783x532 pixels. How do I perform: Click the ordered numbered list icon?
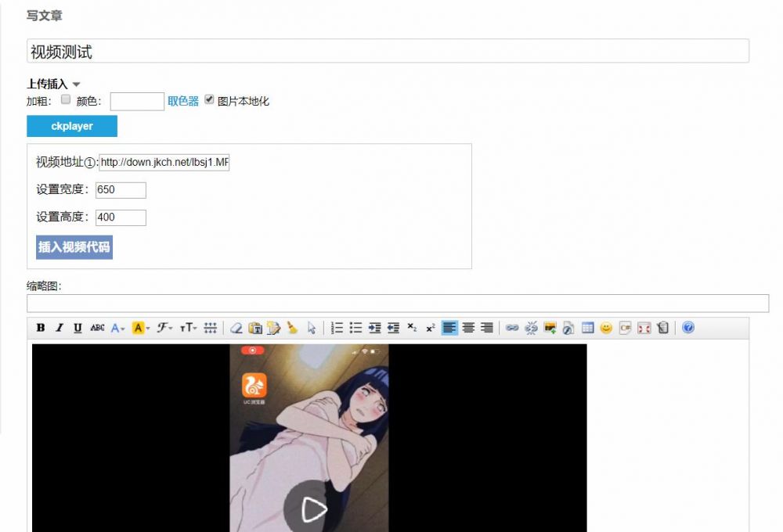click(337, 329)
